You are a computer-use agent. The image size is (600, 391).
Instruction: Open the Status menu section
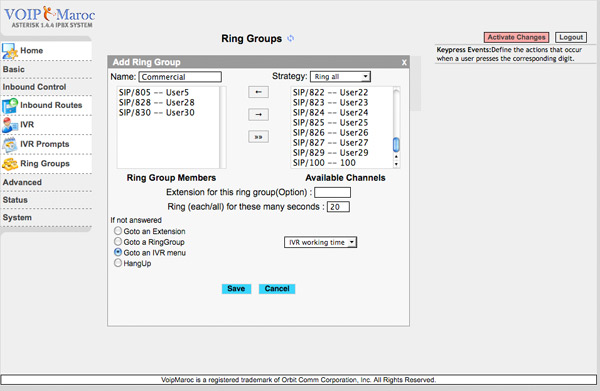click(15, 200)
